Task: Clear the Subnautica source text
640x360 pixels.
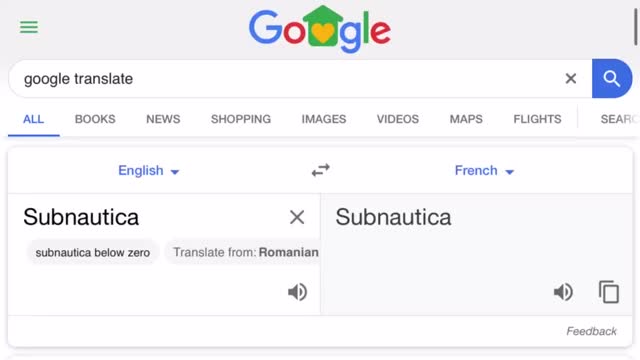Action: pyautogui.click(x=297, y=217)
